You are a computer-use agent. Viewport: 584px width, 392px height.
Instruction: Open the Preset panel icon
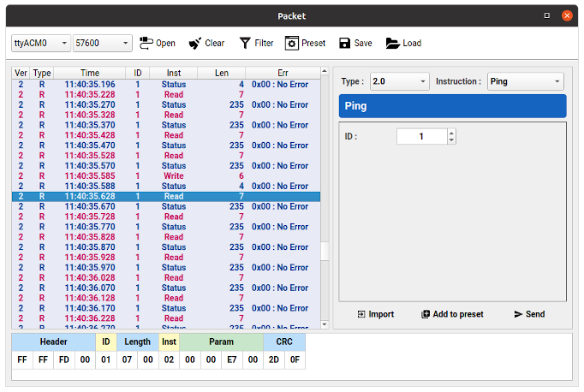click(292, 43)
